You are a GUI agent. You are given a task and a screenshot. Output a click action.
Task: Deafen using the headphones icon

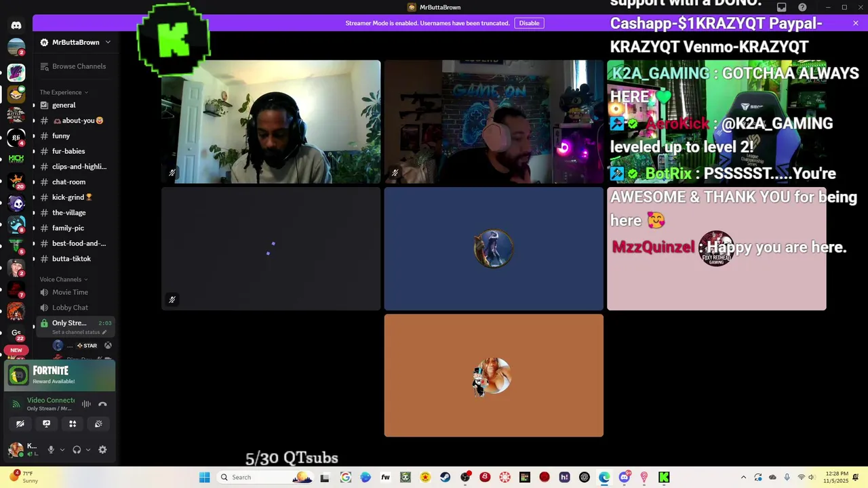tap(77, 449)
